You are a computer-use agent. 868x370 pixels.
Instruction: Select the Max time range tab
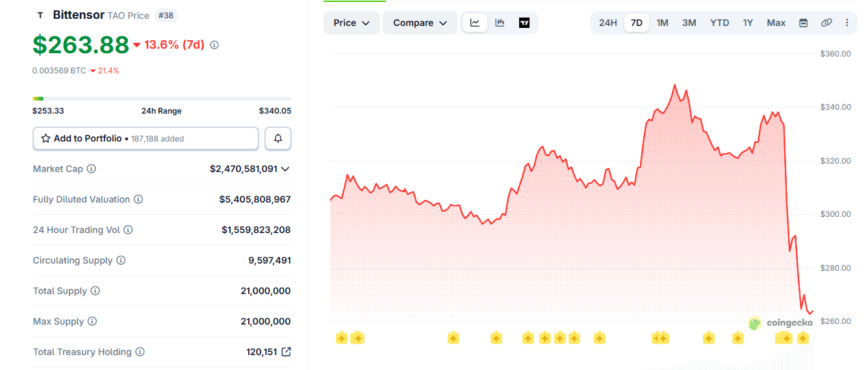(776, 23)
